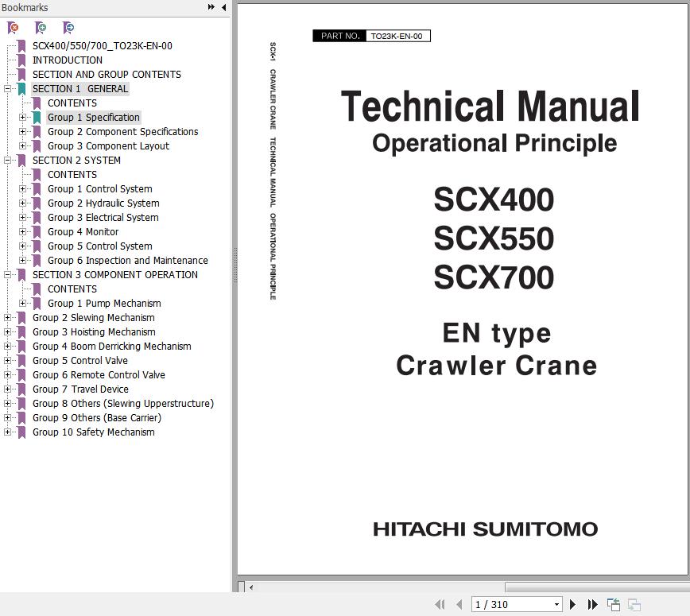The image size is (690, 616).
Task: Expand Group 10 Safety Mechanism node
Action: [x=7, y=432]
